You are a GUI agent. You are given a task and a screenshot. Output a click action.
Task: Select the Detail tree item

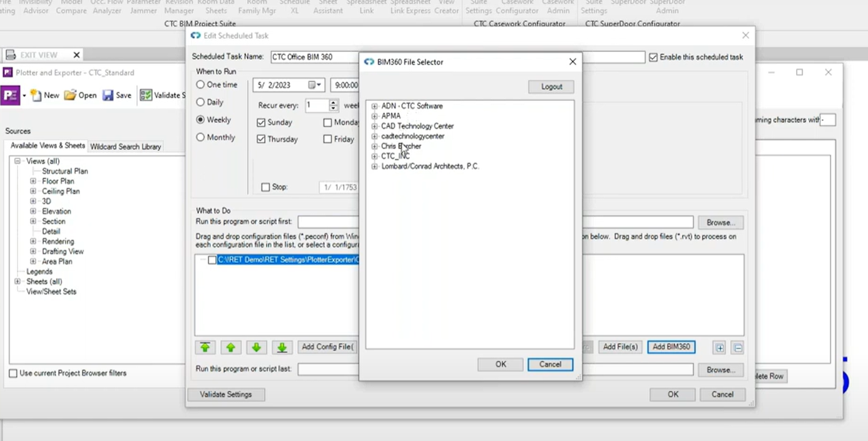51,231
